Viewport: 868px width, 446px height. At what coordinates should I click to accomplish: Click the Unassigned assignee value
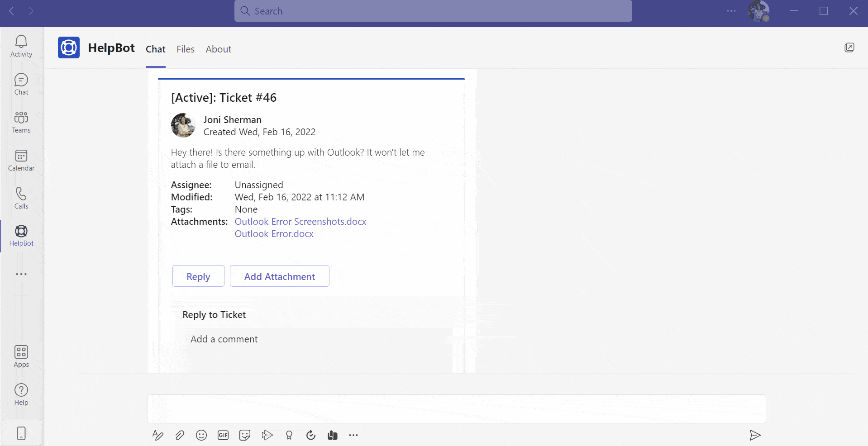coord(259,185)
